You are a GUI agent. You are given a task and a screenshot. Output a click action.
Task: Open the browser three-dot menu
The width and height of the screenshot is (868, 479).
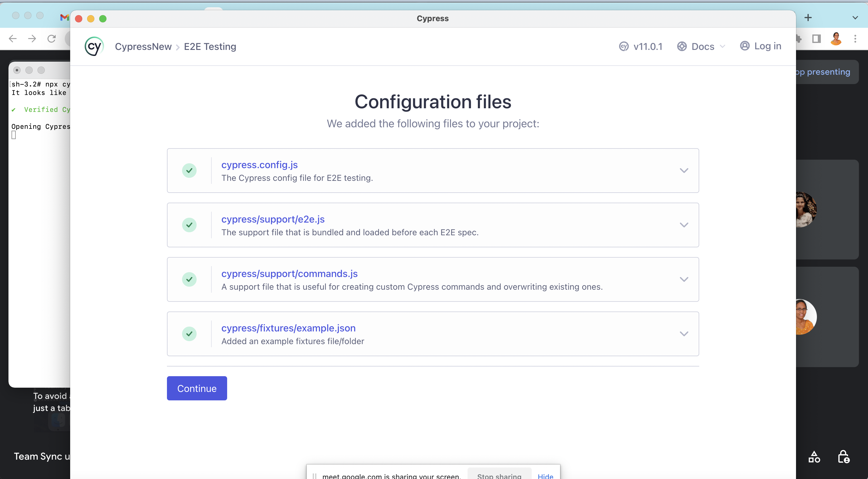click(855, 39)
